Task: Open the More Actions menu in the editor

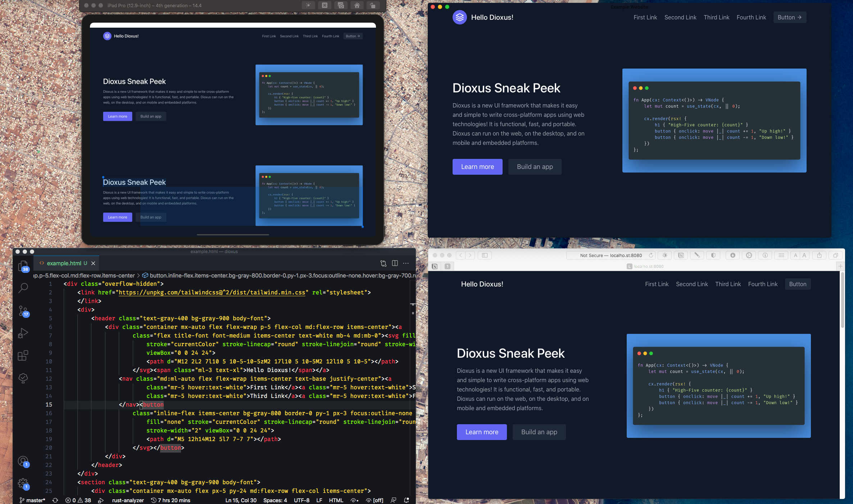Action: coord(406,263)
